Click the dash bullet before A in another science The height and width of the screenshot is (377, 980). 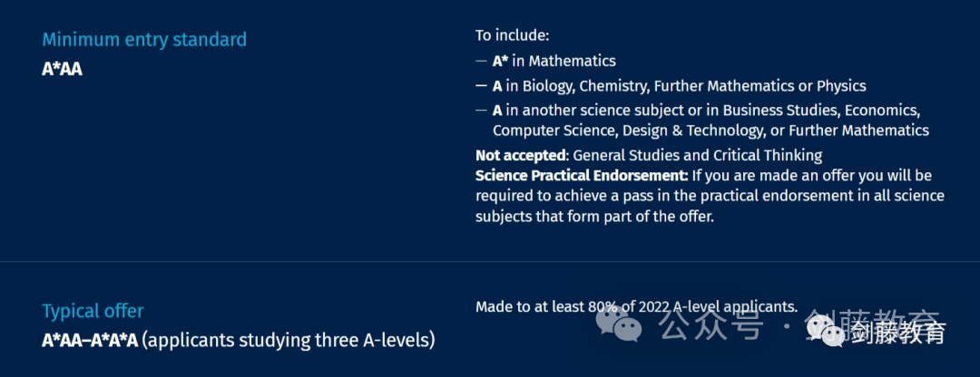click(x=481, y=111)
